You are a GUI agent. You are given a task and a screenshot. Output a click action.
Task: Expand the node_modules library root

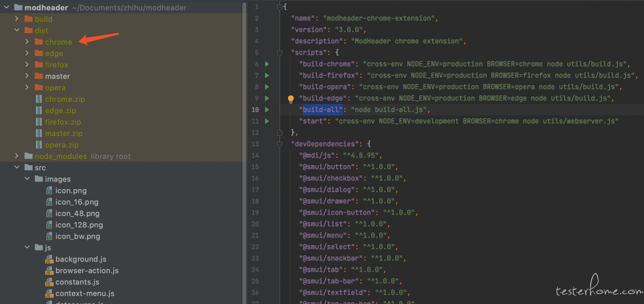[17, 156]
